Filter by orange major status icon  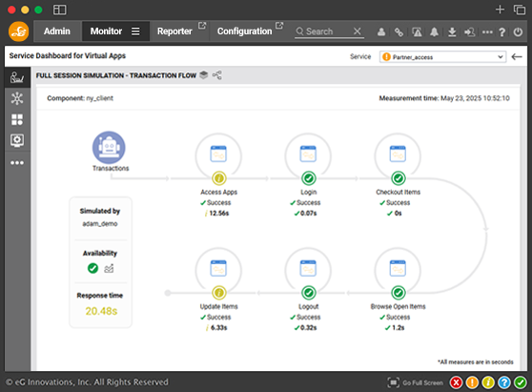point(472,382)
